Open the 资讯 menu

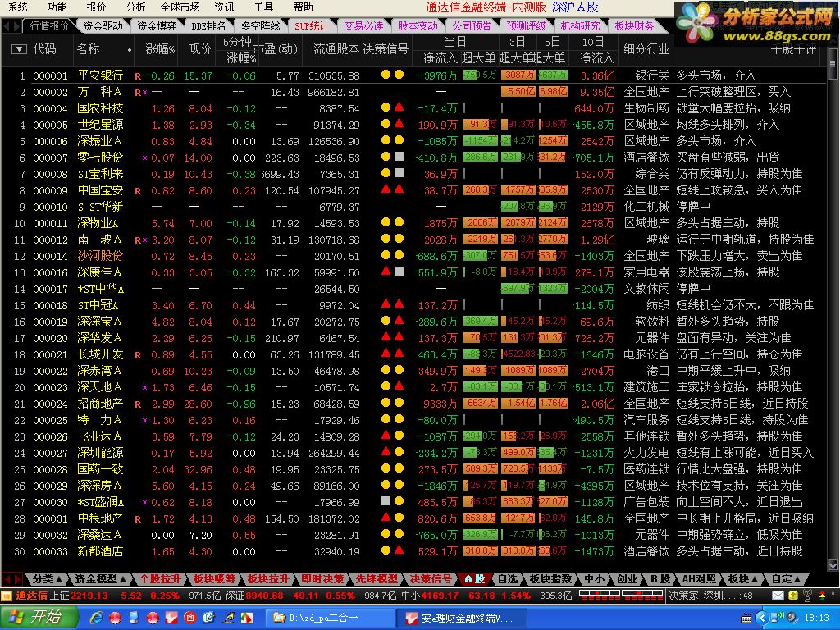click(x=224, y=7)
